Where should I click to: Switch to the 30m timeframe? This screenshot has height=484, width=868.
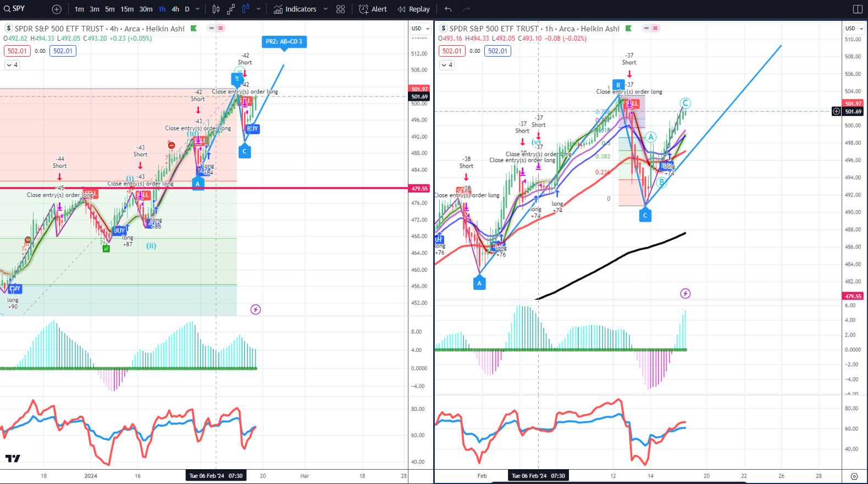[146, 9]
